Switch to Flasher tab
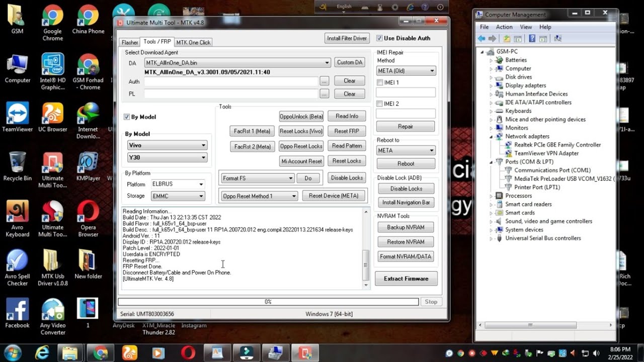 click(x=130, y=43)
